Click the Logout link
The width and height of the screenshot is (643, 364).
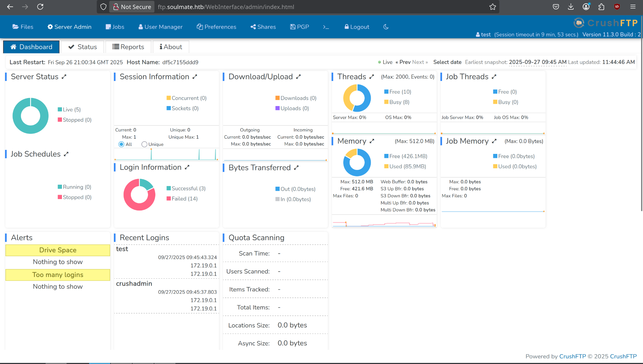(x=357, y=27)
